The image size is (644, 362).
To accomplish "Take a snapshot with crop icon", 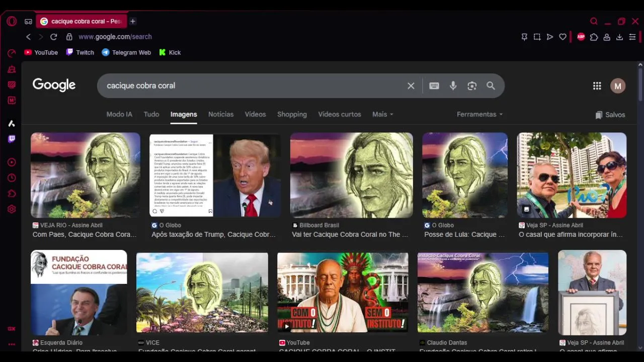I will (x=537, y=37).
